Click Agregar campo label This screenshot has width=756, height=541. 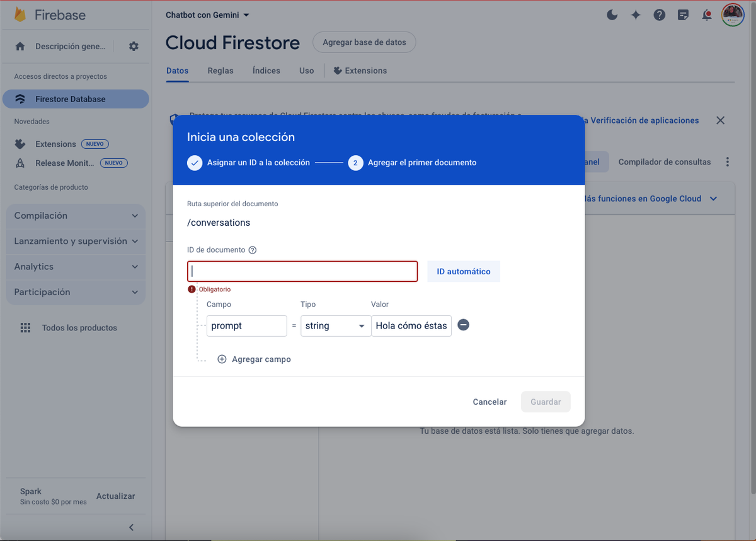click(x=261, y=359)
